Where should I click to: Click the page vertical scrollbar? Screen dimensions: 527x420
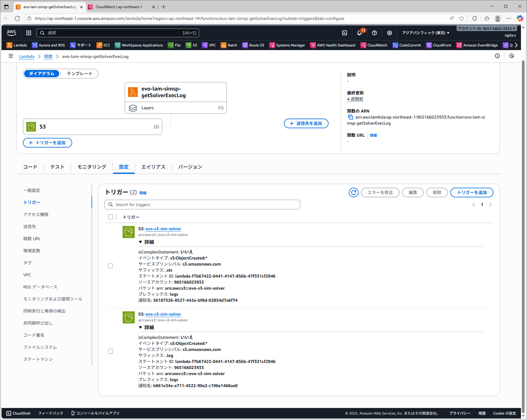[523, 211]
